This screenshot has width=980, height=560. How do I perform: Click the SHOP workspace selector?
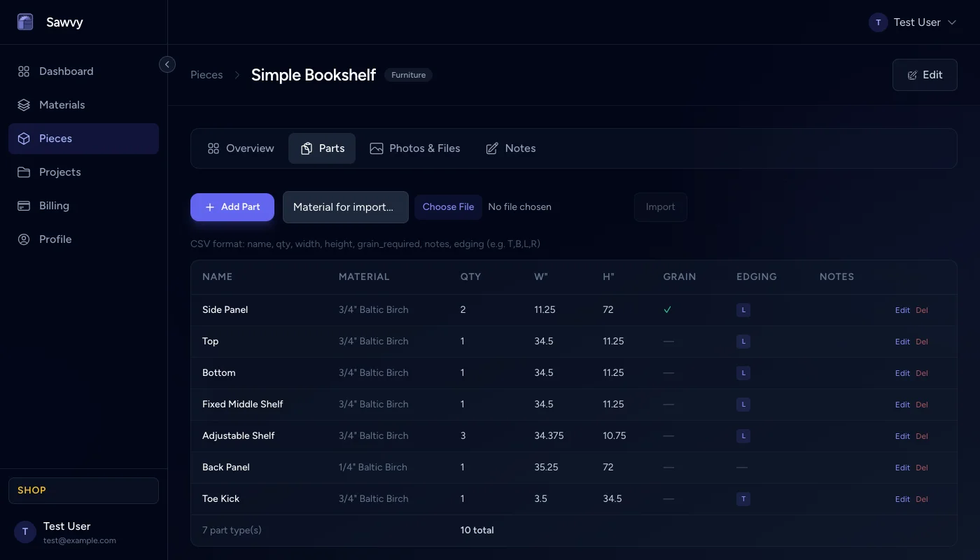coord(83,490)
